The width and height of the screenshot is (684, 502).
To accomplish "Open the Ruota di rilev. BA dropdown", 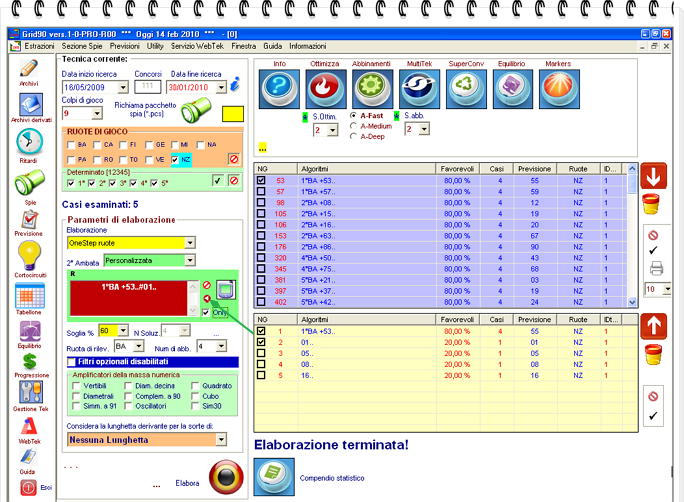I will point(139,346).
